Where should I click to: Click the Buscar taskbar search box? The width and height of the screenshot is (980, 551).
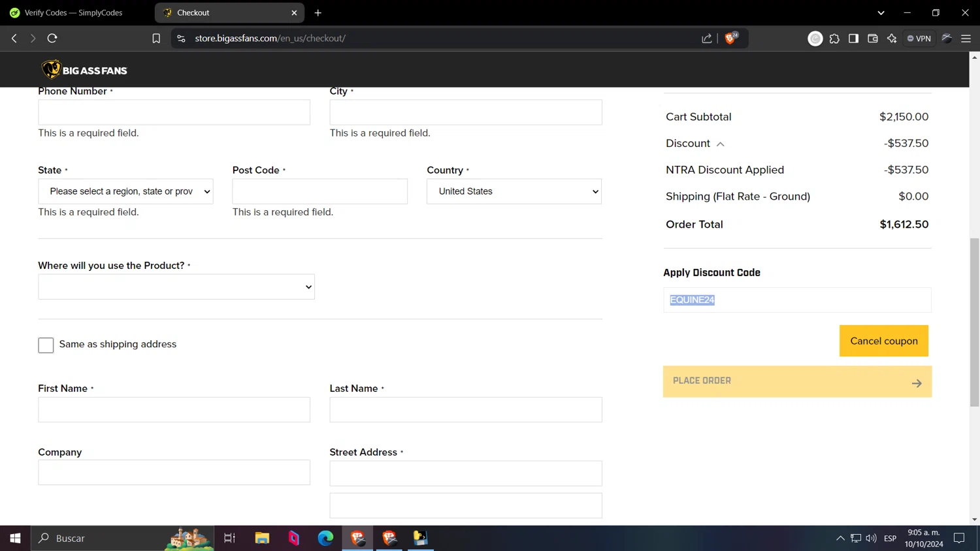pos(123,538)
